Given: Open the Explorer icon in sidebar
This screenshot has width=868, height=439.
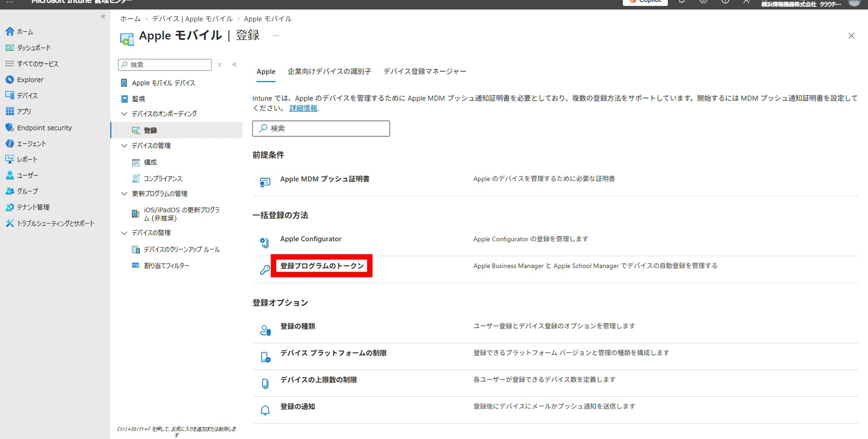Looking at the screenshot, I should pyautogui.click(x=10, y=80).
